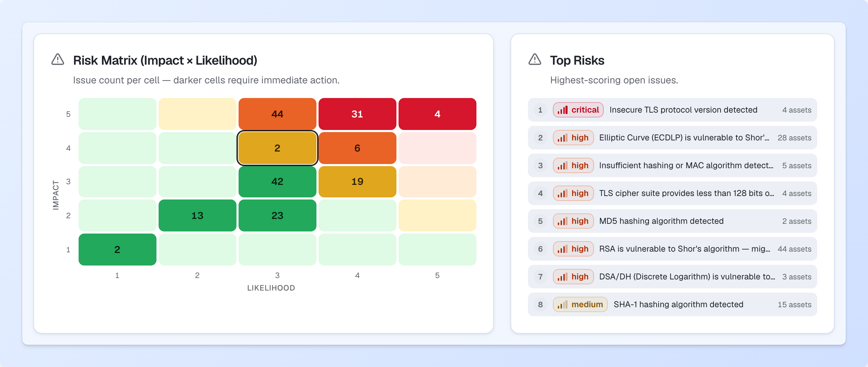This screenshot has width=868, height=367.
Task: Select the red cell showing 4 issues
Action: tap(437, 114)
